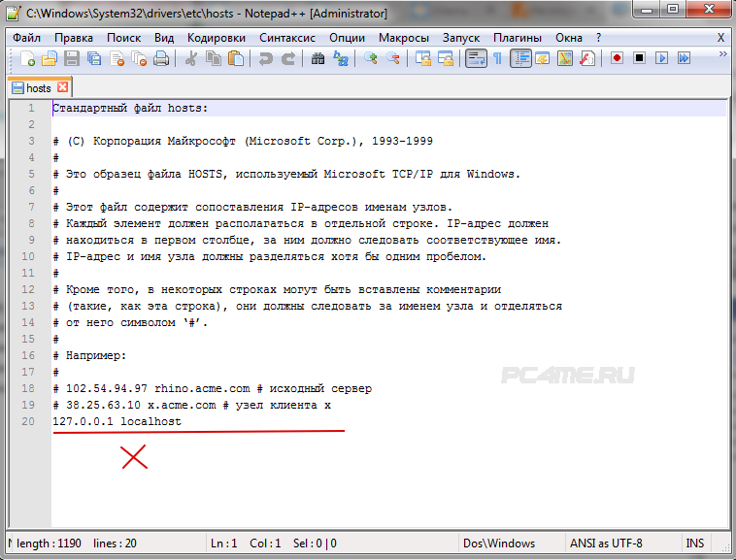Click 'length : 1190' status text

pos(49,544)
